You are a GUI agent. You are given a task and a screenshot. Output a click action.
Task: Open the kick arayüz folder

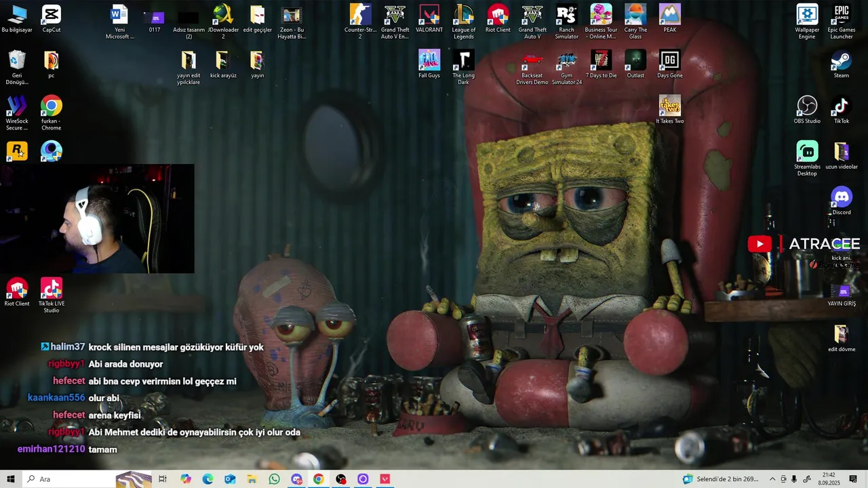point(223,64)
